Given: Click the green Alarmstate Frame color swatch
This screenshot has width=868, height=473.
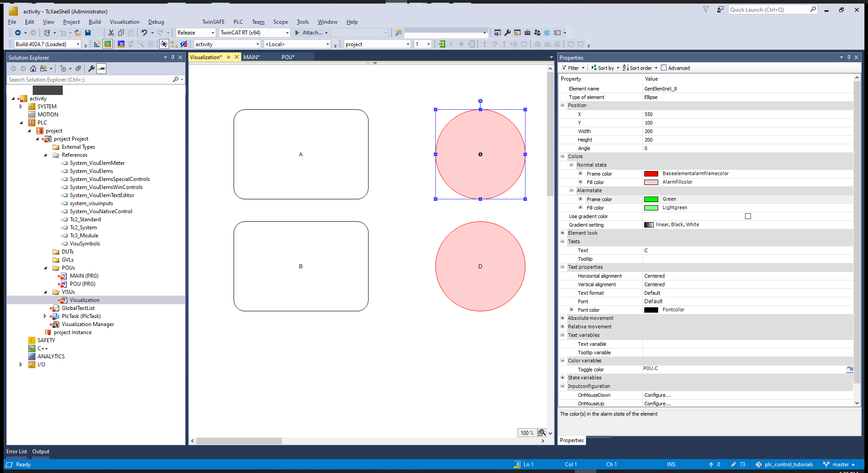Looking at the screenshot, I should tap(651, 199).
